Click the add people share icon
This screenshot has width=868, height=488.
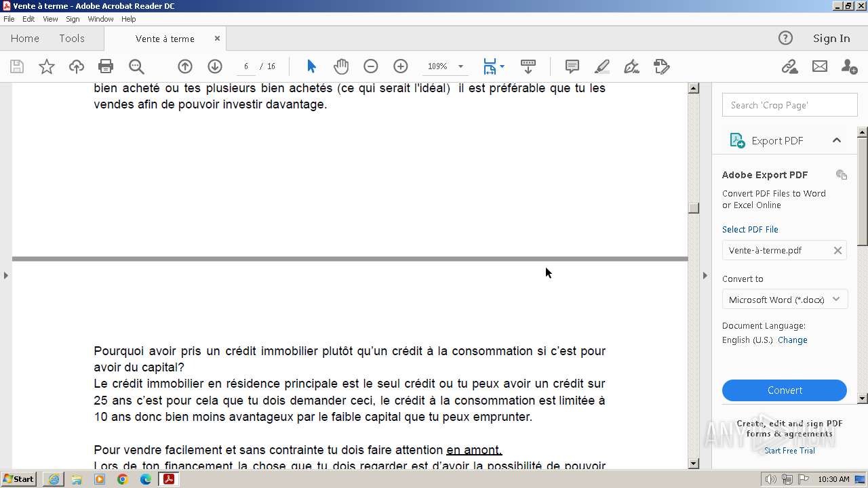849,66
